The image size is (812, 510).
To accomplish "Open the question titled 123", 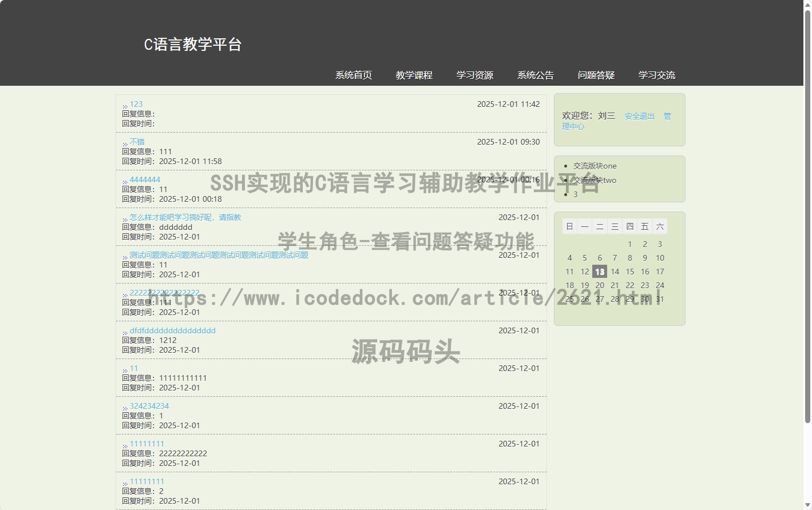I will point(136,104).
